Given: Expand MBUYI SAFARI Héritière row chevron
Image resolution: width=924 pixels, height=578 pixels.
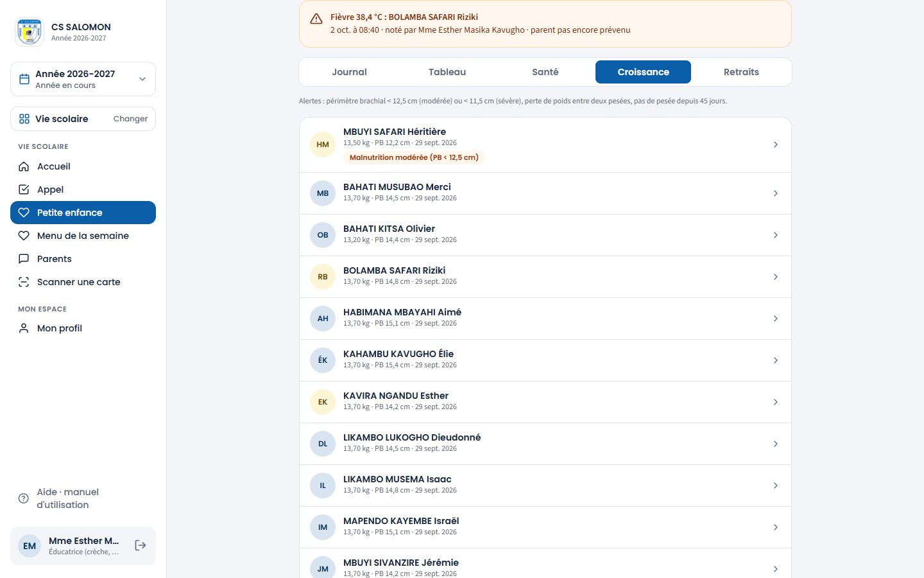Looking at the screenshot, I should pos(776,144).
